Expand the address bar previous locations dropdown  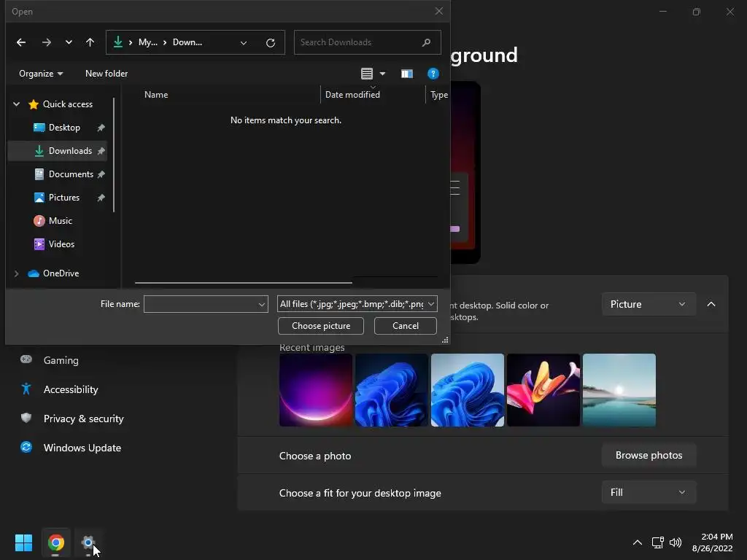coord(244,43)
